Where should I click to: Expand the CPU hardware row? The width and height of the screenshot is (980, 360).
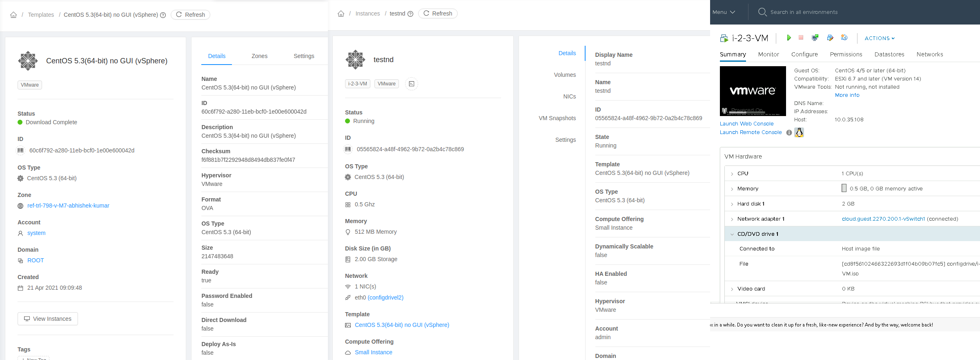(x=732, y=174)
